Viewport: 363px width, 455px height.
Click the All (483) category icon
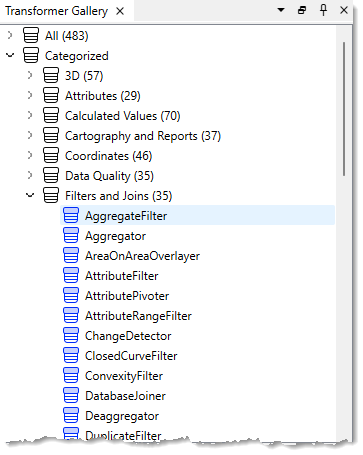pyautogui.click(x=31, y=35)
